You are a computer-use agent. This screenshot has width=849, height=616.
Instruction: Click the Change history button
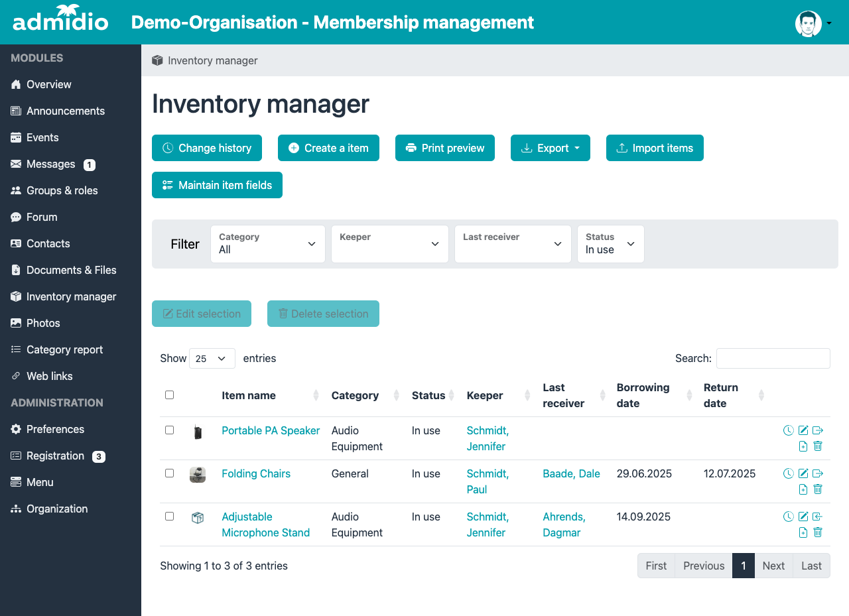(207, 148)
